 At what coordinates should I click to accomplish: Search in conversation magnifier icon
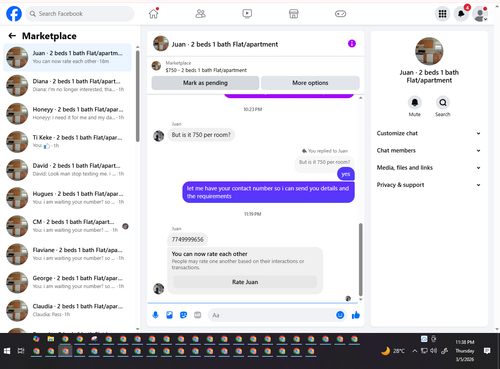[443, 103]
